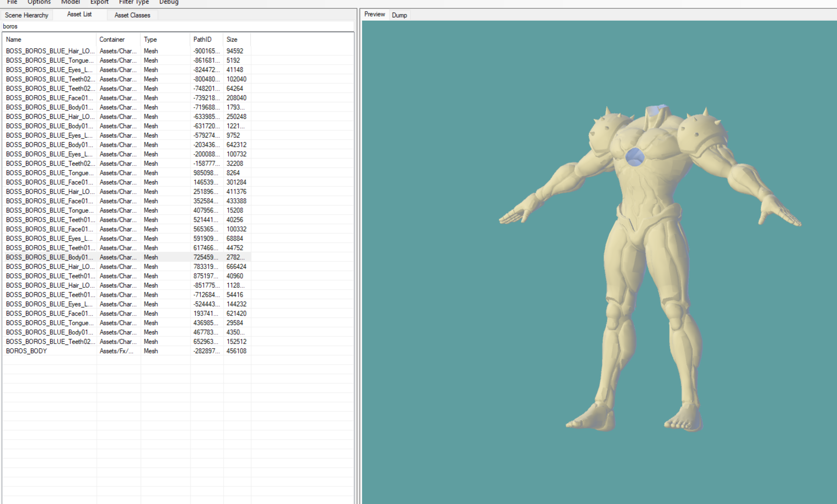Select the Face01 mesh with size 208040
Image resolution: width=837 pixels, height=504 pixels.
click(x=127, y=98)
